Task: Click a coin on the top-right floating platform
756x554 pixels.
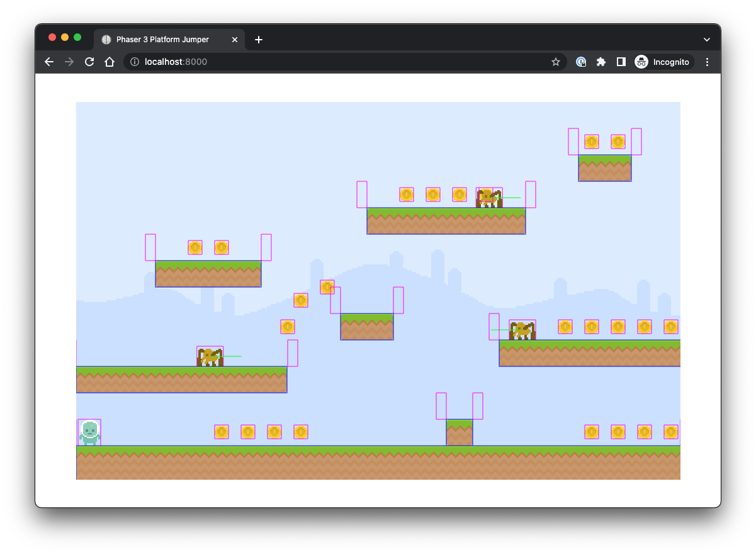Action: (x=592, y=142)
